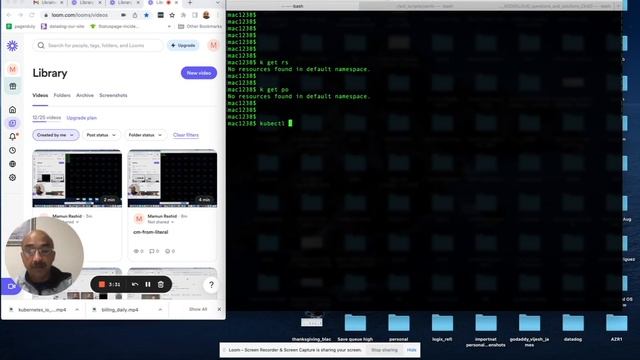Image resolution: width=640 pixels, height=360 pixels.
Task: Open the Not shared dropdown on cm-from-literal
Action: 160,222
